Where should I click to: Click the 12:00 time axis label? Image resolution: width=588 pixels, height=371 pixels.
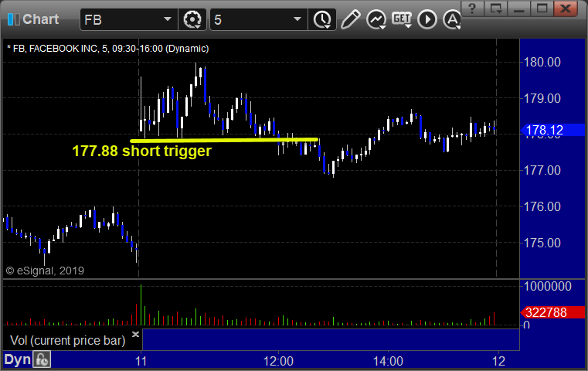[278, 361]
